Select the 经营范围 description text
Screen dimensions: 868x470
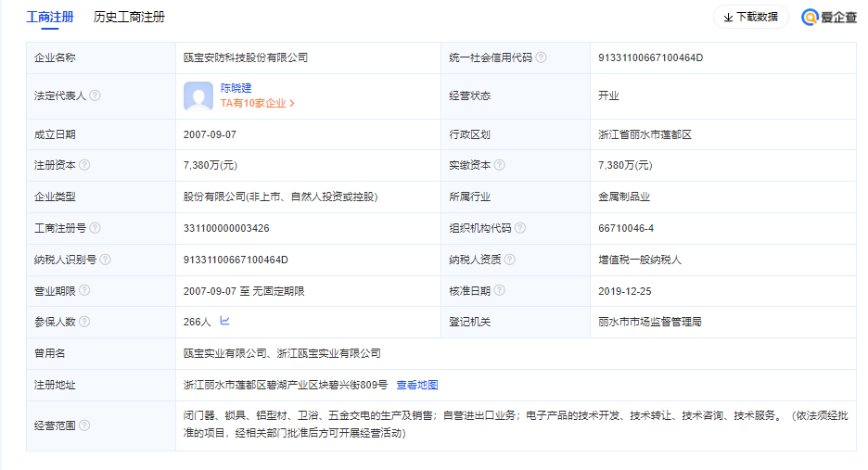tap(516, 424)
